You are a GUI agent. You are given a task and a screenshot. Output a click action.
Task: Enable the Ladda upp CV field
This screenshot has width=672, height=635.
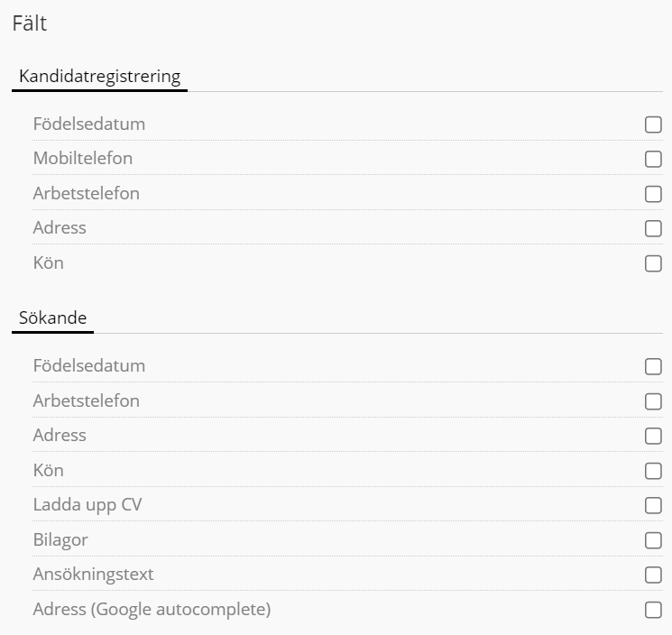[x=653, y=505]
